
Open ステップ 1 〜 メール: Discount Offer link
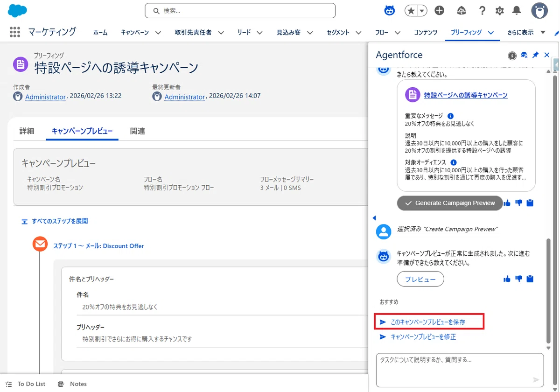(98, 246)
